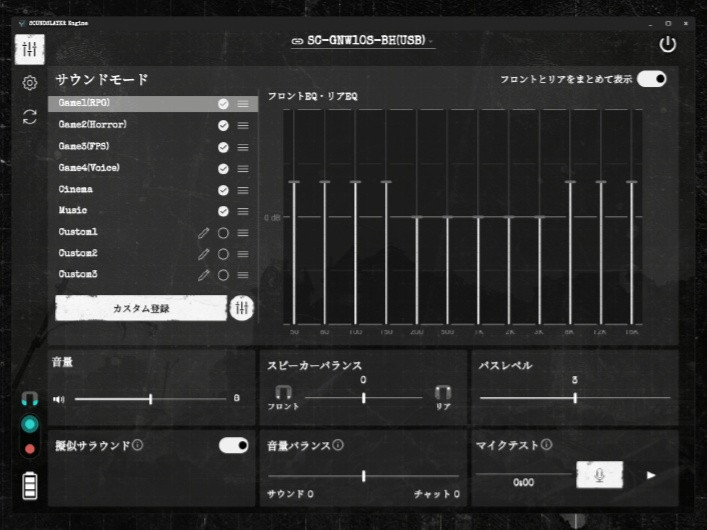This screenshot has width=707, height=530.
Task: Toggle the 擬似サラウンド switch
Action: pos(234,445)
